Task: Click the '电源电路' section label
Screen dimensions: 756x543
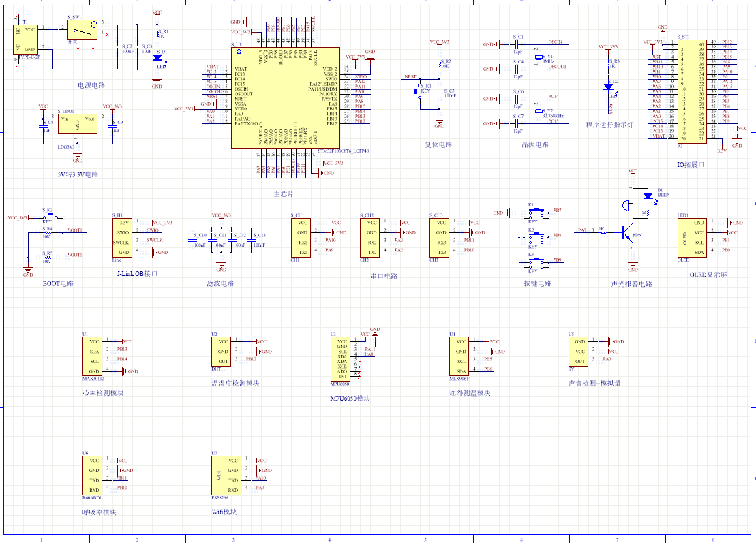Action: pyautogui.click(x=91, y=85)
